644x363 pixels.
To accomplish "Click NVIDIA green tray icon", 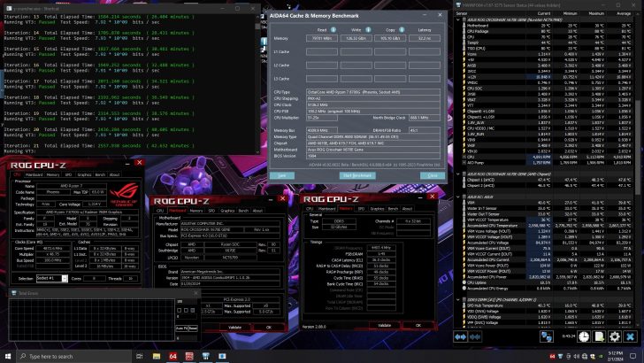I will tap(601, 356).
